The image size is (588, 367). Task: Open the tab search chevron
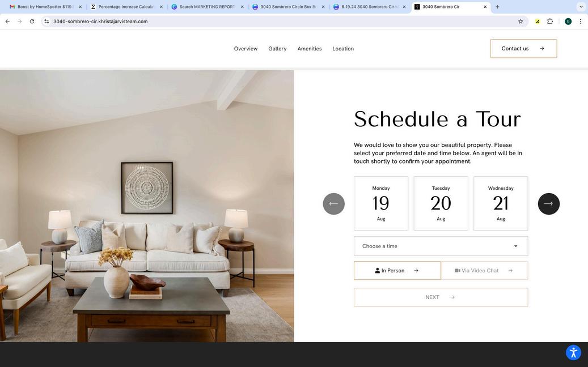tap(581, 7)
